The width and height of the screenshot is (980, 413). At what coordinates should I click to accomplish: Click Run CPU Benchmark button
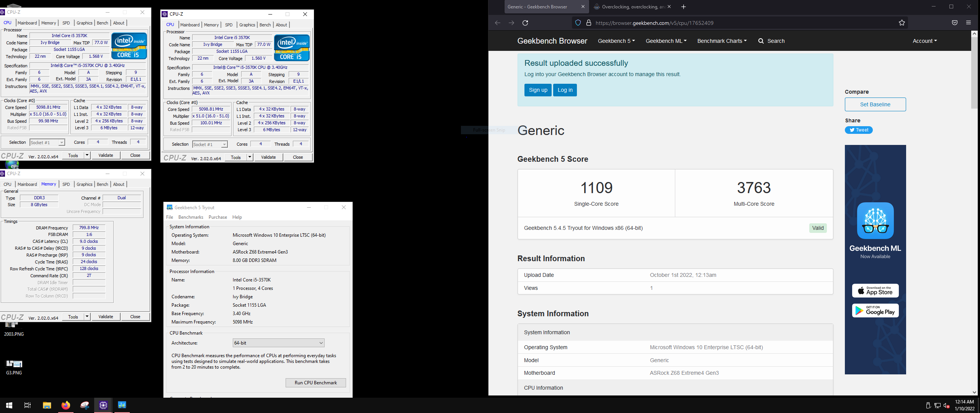(x=316, y=383)
